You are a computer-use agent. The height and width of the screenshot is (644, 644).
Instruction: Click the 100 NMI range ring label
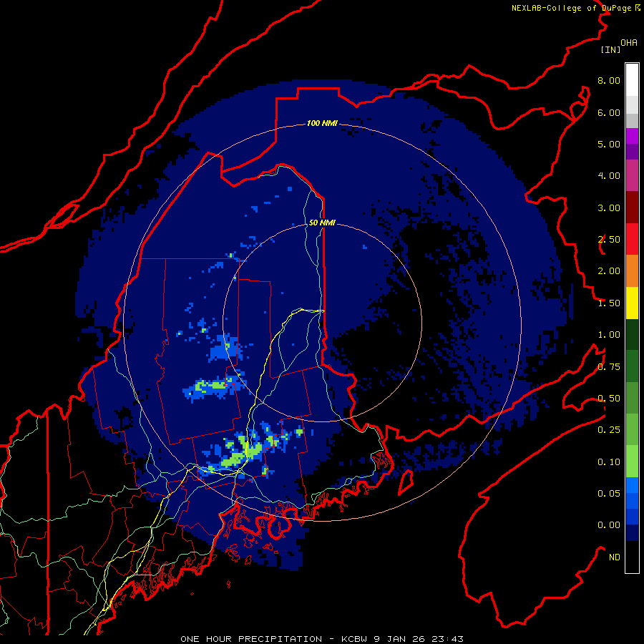click(321, 123)
